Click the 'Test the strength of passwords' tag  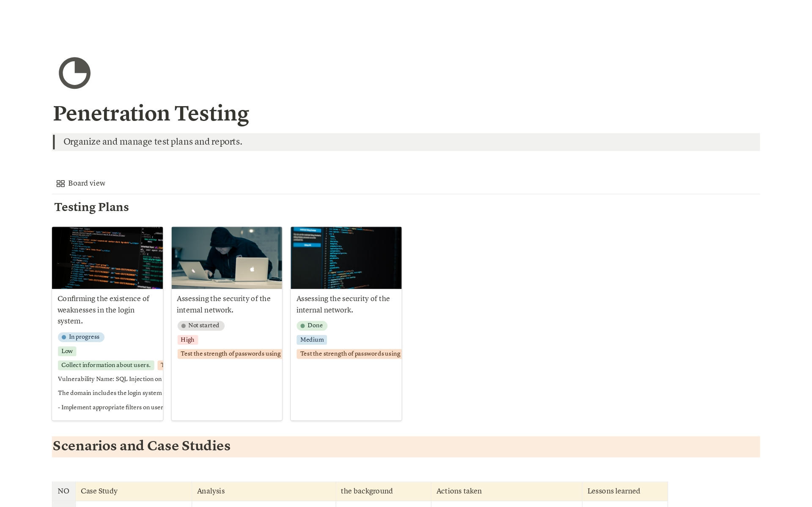(x=230, y=354)
